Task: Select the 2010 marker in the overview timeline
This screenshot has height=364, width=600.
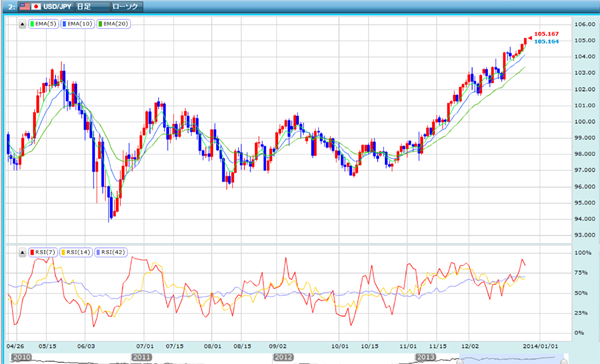Action: tap(20, 357)
